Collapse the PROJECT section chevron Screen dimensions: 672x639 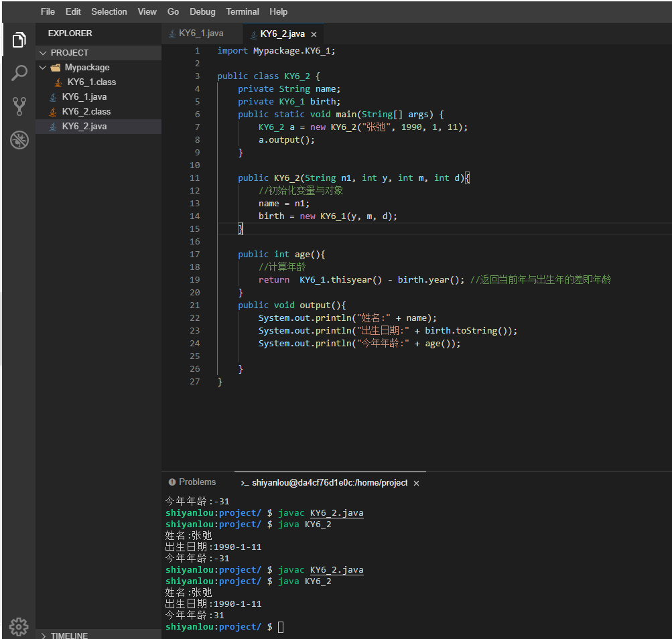click(43, 53)
